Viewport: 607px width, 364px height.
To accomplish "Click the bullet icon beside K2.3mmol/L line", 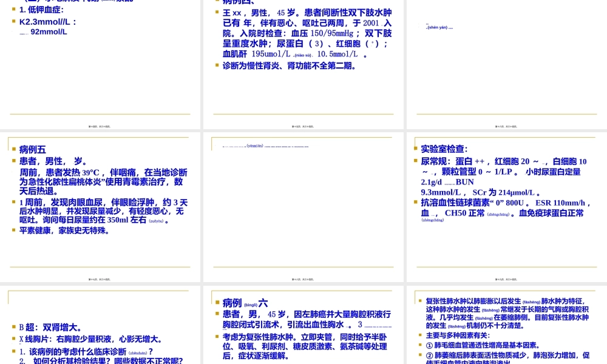I will pyautogui.click(x=14, y=21).
